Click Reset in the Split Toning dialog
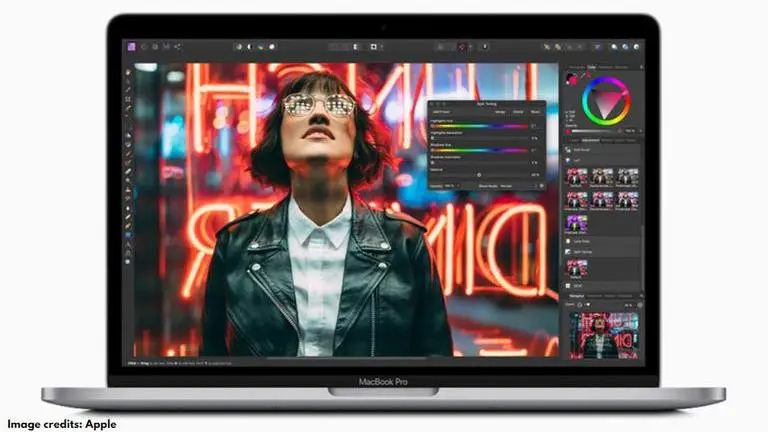 [x=535, y=112]
